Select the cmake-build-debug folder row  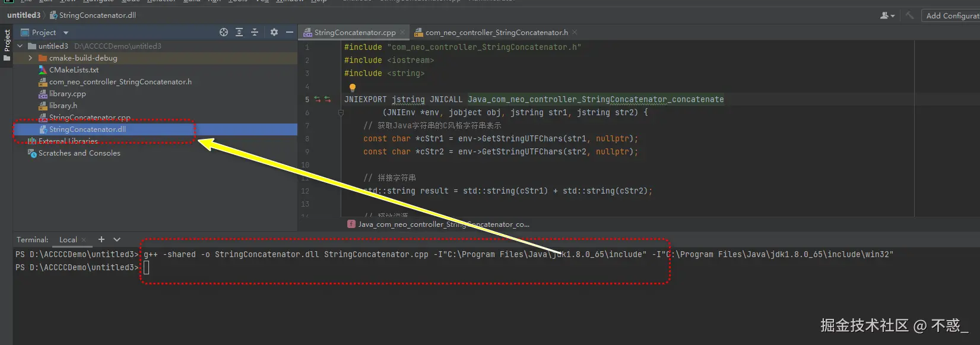point(155,58)
